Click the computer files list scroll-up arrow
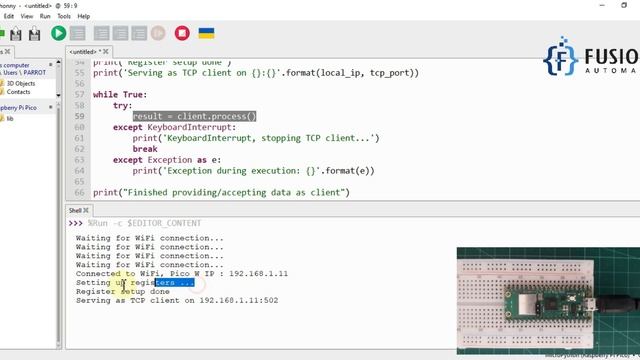 pos(58,62)
